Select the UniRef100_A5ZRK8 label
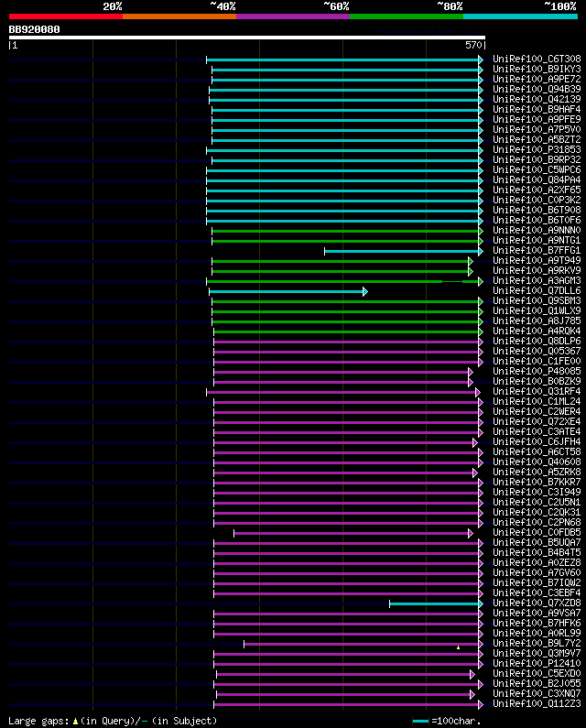This screenshot has width=586, height=728. point(537,473)
